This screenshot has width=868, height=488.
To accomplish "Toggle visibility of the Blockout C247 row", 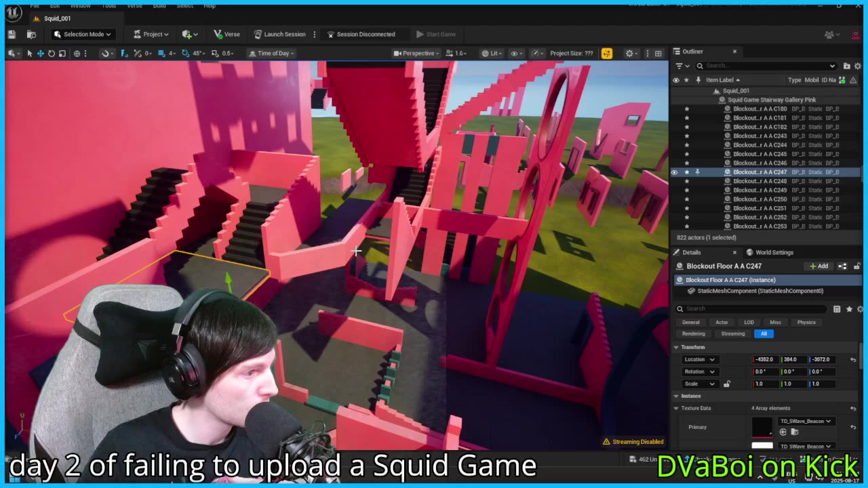I will 675,172.
